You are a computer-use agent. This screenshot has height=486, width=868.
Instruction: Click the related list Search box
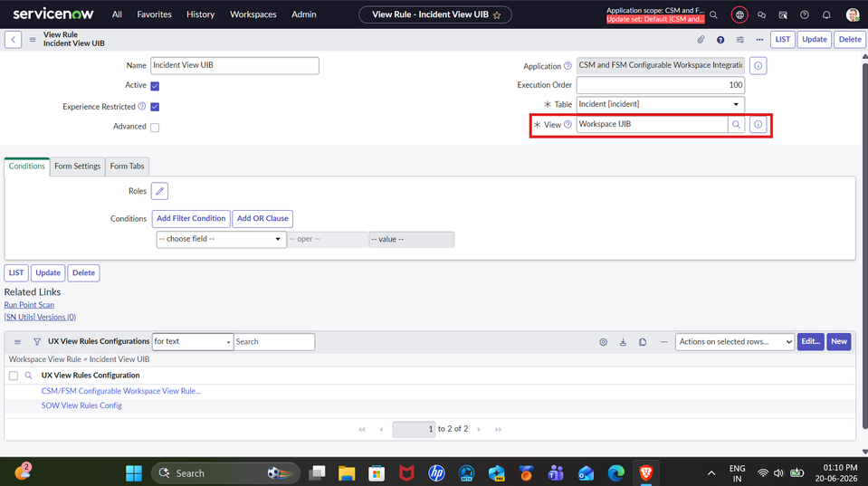(274, 341)
